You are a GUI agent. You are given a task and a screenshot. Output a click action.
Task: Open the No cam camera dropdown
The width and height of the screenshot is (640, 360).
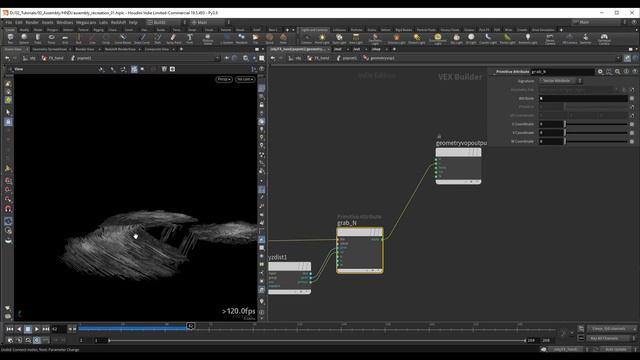[245, 79]
